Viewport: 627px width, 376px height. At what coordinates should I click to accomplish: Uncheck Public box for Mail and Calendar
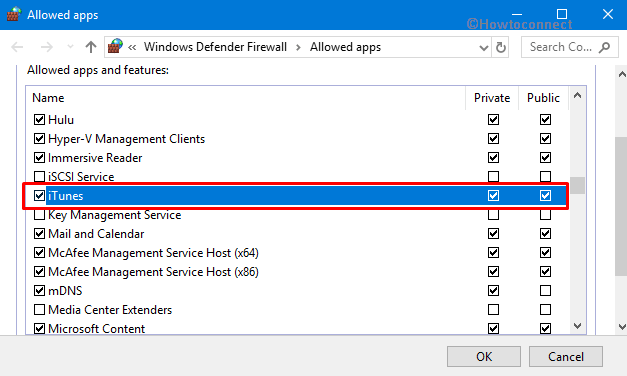545,234
